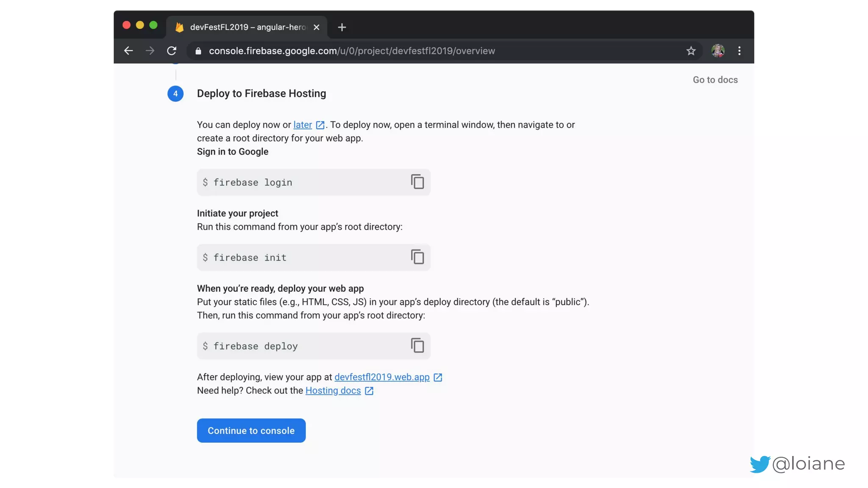Screen dimensions: 868x488
Task: Open the Chrome three-dot menu
Action: [739, 51]
